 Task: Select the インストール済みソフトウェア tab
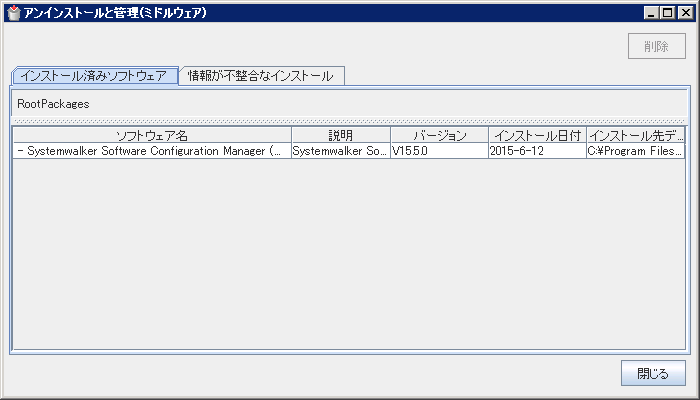pyautogui.click(x=94, y=75)
